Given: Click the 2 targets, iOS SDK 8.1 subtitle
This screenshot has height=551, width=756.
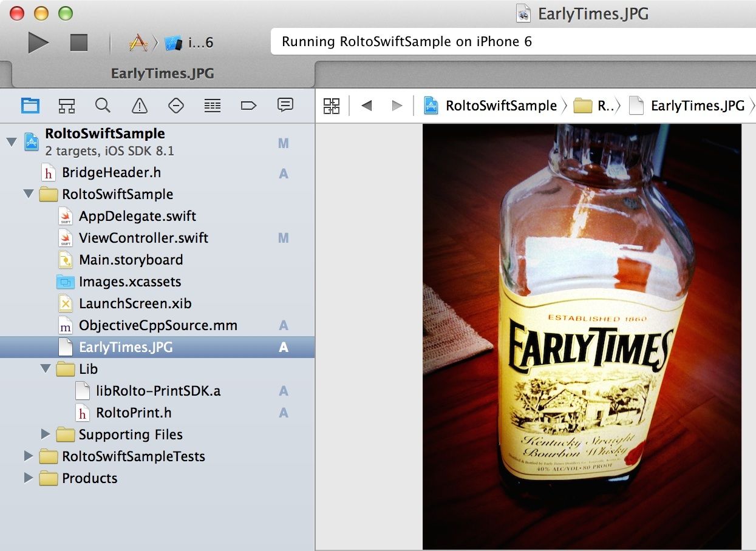Looking at the screenshot, I should (x=110, y=150).
